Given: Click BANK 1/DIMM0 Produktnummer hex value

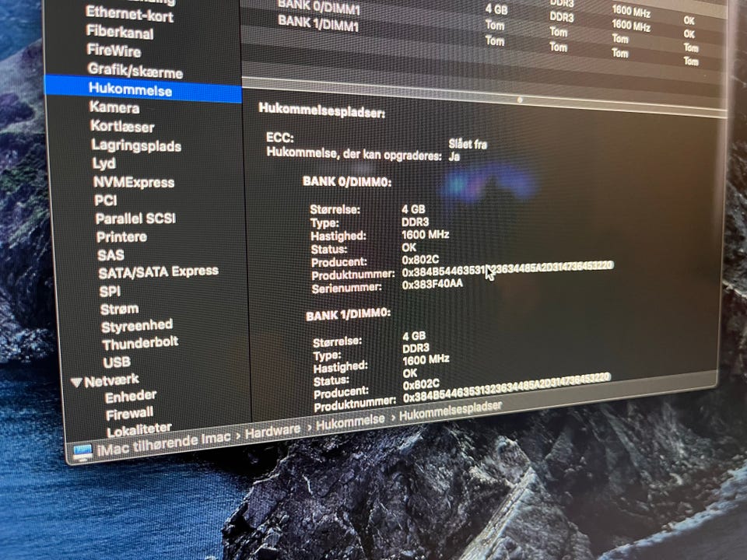Looking at the screenshot, I should [507, 387].
